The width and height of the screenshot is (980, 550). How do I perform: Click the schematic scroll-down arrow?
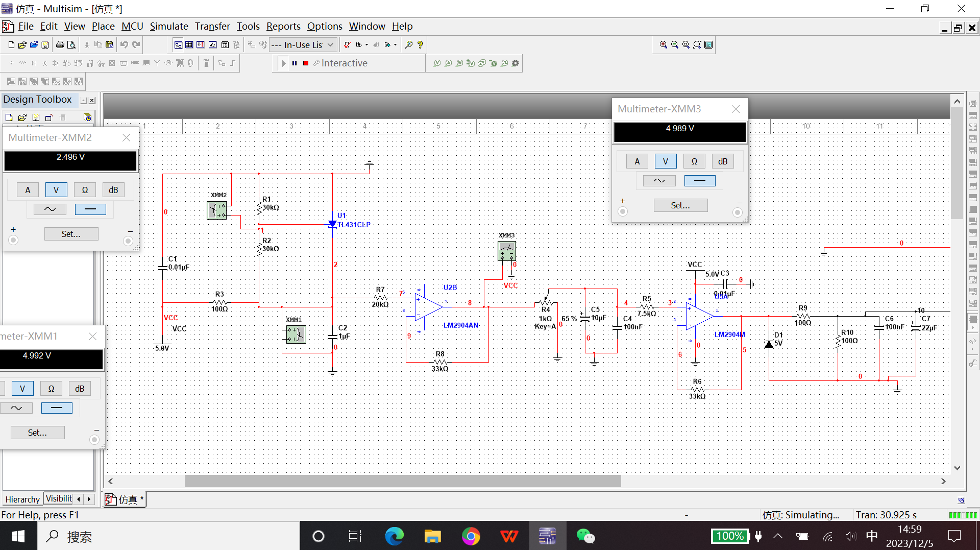point(957,468)
